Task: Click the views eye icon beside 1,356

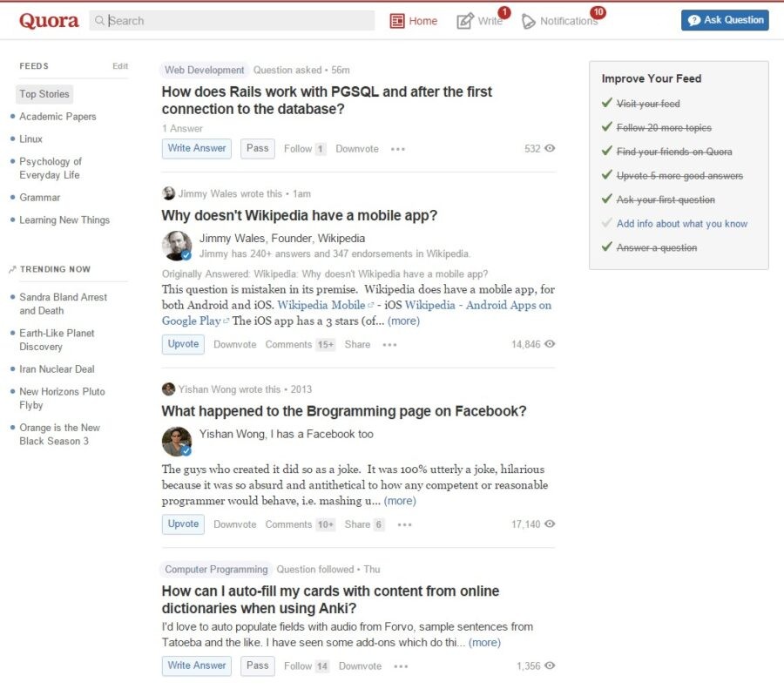Action: click(x=550, y=665)
